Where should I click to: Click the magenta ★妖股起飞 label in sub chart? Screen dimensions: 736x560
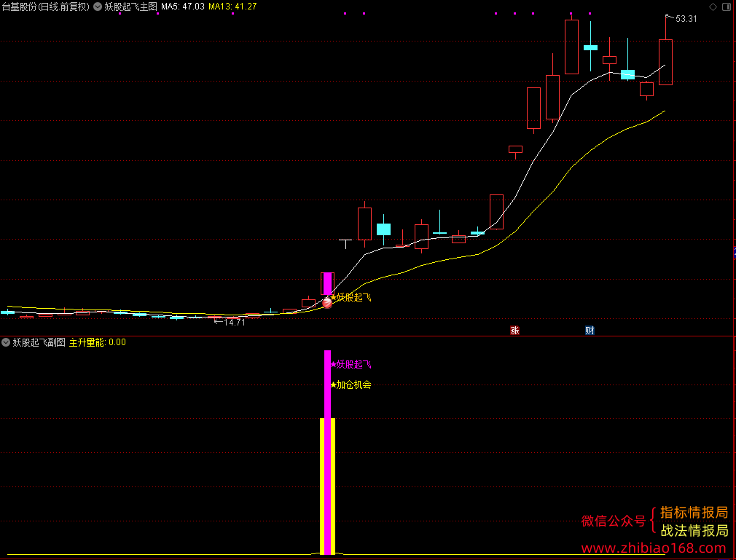tap(351, 364)
